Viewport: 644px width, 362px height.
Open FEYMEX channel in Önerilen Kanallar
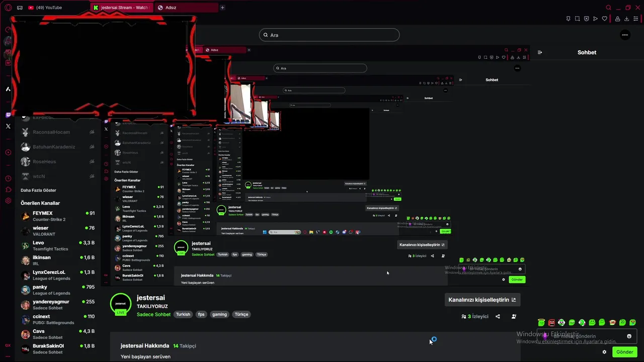click(57, 216)
